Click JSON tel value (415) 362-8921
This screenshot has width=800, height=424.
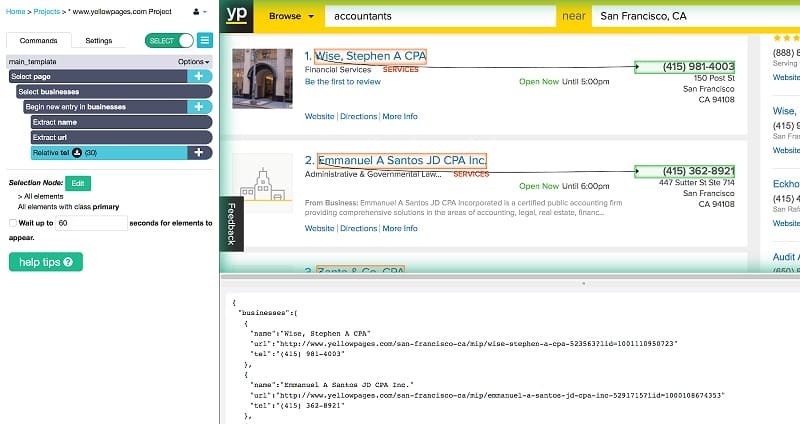[x=311, y=406]
